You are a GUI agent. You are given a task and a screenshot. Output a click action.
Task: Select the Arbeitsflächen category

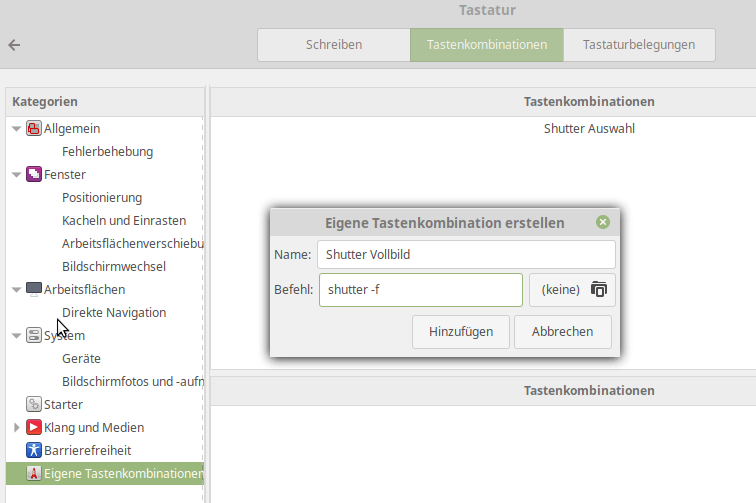pos(85,289)
